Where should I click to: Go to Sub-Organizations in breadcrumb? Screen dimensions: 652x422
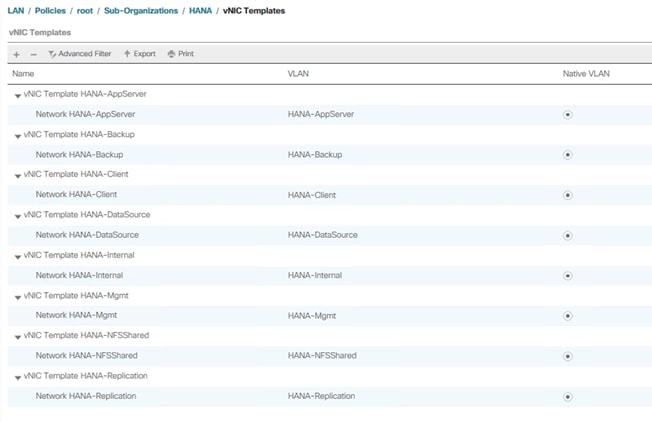tap(141, 11)
